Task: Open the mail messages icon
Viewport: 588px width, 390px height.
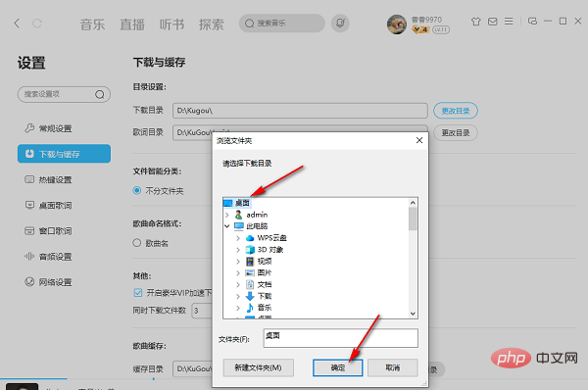Action: click(492, 22)
